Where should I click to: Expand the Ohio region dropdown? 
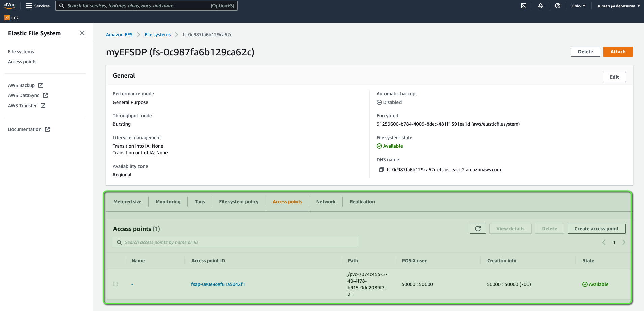coord(578,6)
